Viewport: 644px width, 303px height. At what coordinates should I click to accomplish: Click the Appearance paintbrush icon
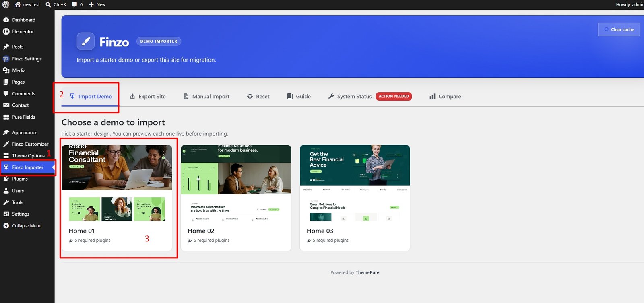pyautogui.click(x=6, y=132)
